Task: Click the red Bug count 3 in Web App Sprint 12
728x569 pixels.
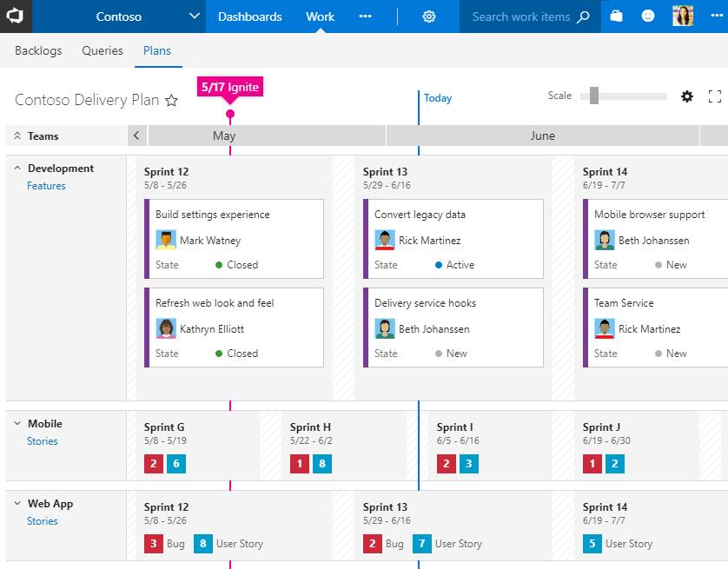Action: point(154,544)
